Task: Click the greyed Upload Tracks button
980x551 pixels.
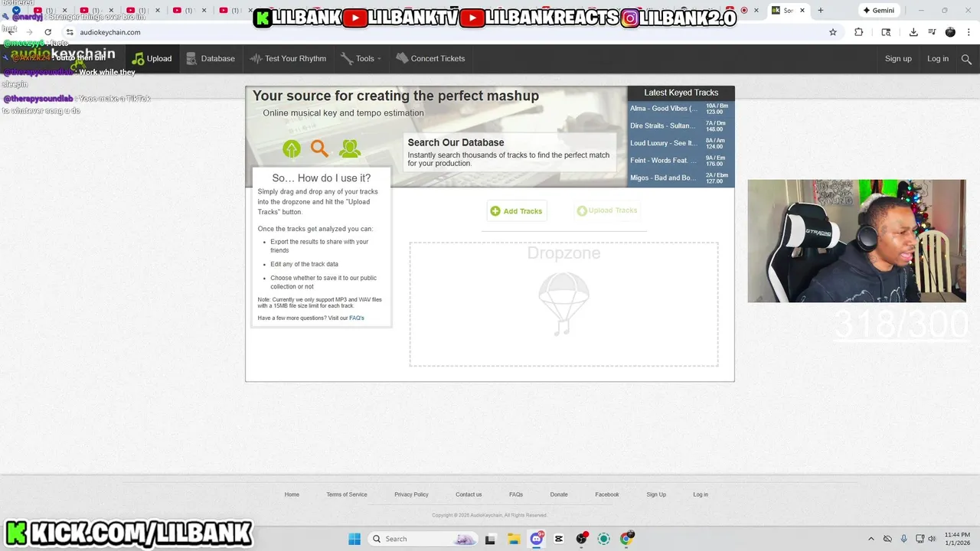Action: [607, 210]
